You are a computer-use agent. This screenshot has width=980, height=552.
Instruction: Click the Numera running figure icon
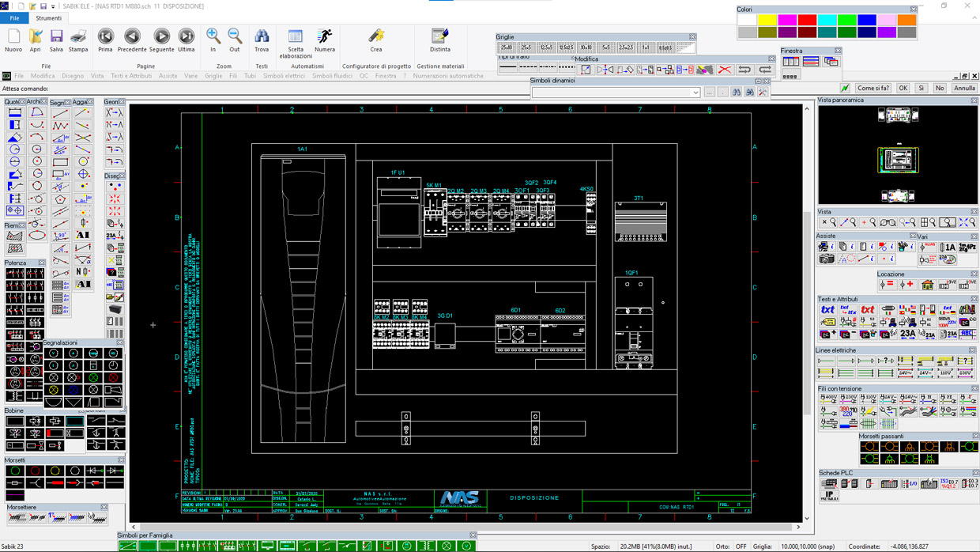click(x=325, y=37)
